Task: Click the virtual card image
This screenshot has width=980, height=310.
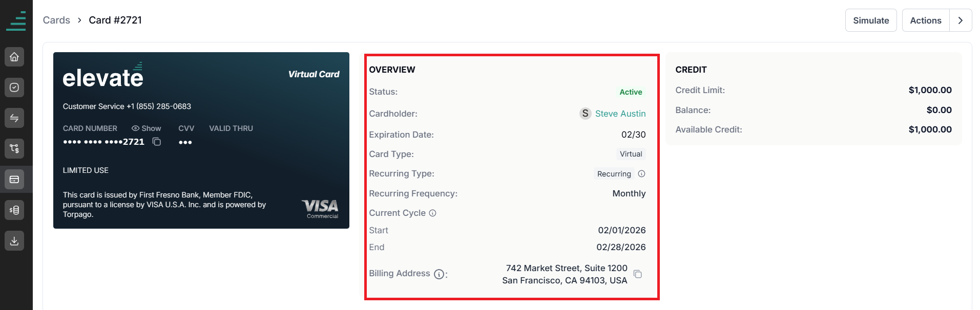Action: tap(201, 140)
